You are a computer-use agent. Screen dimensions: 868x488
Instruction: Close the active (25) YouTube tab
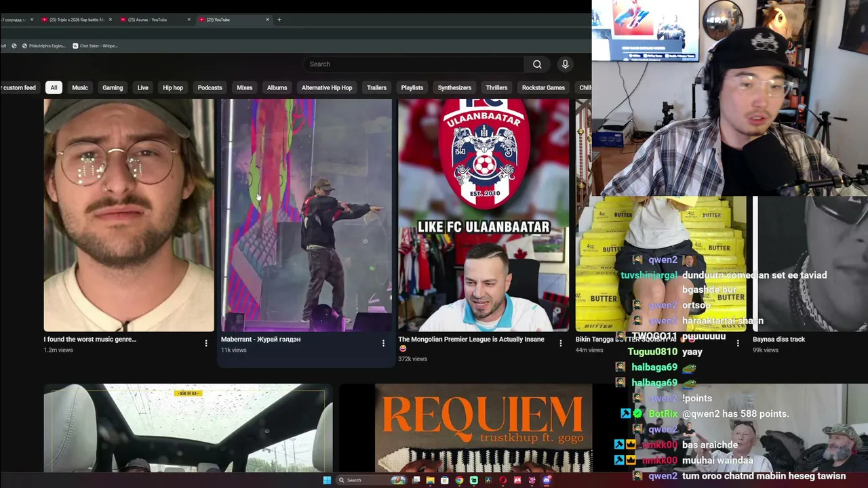pyautogui.click(x=267, y=20)
